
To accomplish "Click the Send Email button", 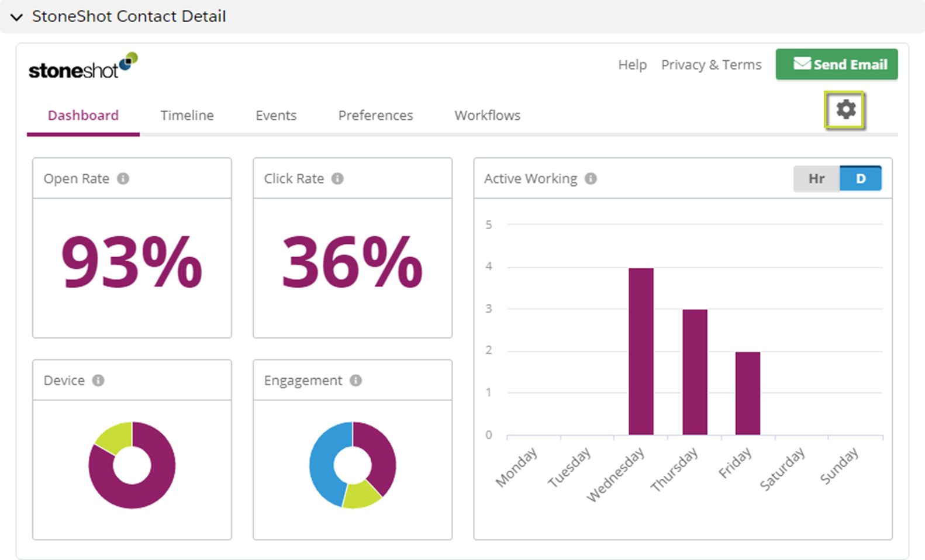I will pos(837,64).
